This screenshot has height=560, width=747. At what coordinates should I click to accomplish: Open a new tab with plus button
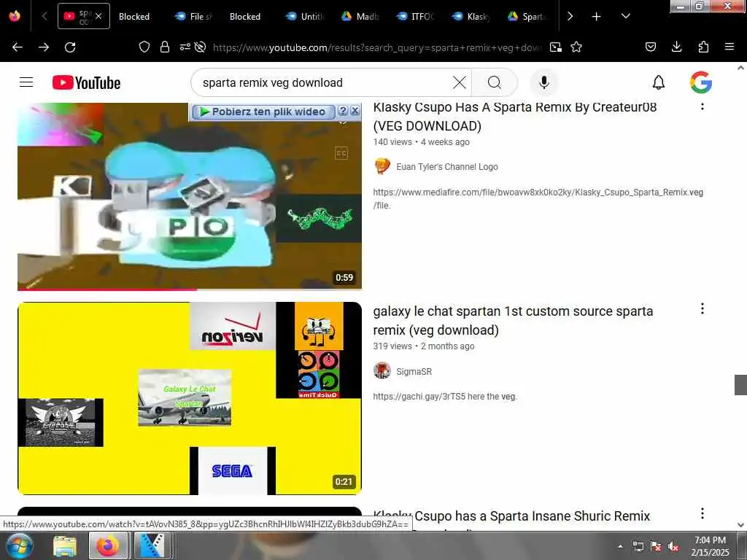click(x=596, y=16)
